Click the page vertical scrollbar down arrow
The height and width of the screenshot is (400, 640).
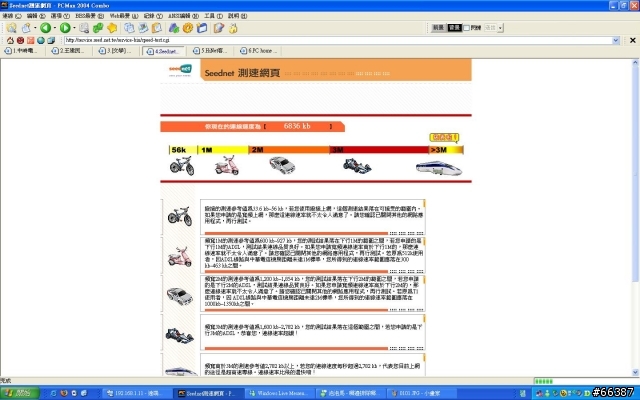(x=635, y=372)
